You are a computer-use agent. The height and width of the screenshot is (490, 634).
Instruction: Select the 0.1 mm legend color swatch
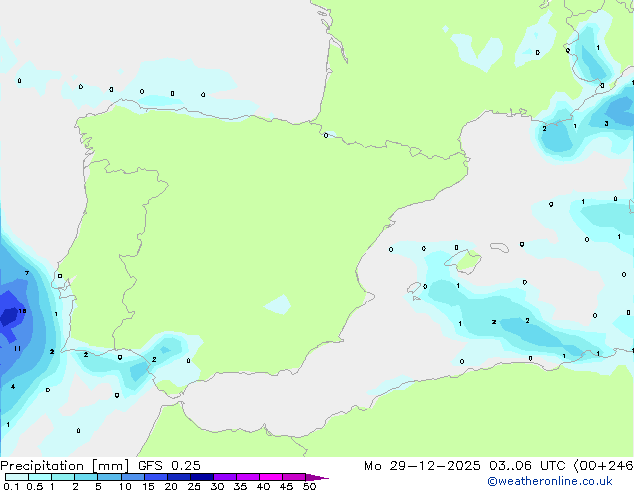coord(17,477)
